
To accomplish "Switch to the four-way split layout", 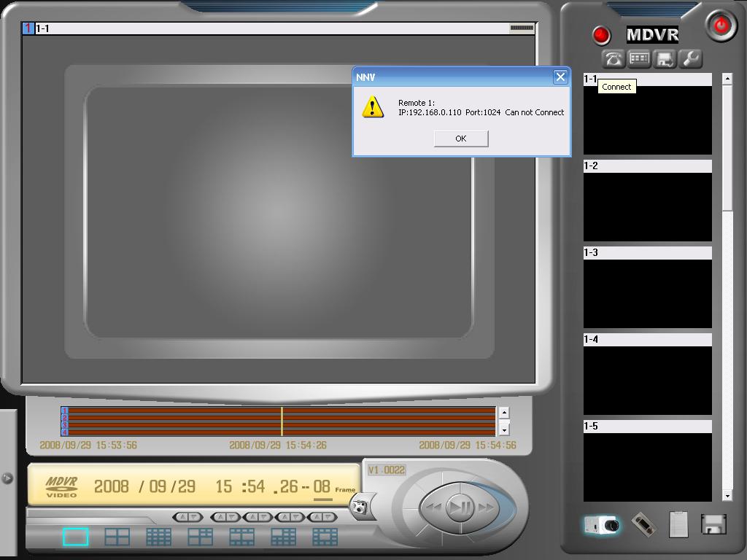I will tap(117, 537).
